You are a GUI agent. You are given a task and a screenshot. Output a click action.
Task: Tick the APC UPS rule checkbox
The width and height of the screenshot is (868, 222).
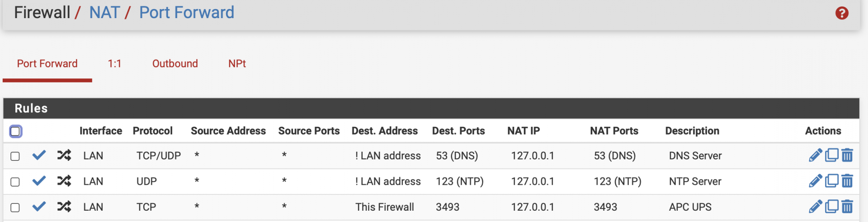15,208
